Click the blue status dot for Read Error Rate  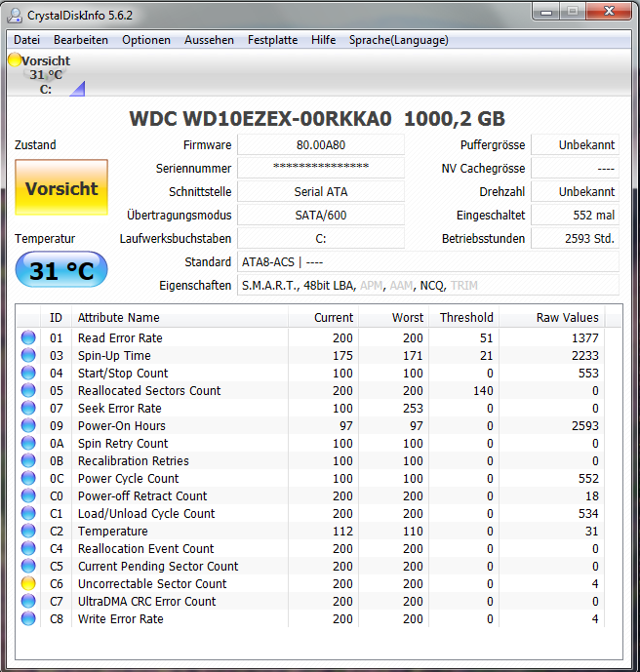tap(28, 337)
